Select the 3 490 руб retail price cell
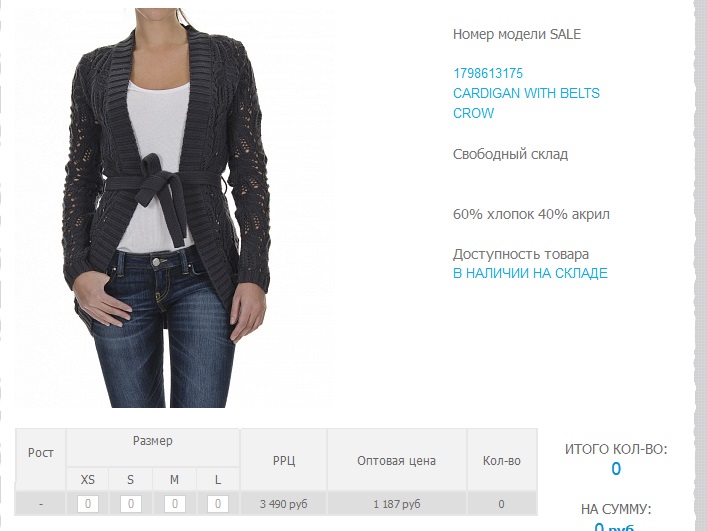Screen dimensions: 707x531 click(x=284, y=504)
